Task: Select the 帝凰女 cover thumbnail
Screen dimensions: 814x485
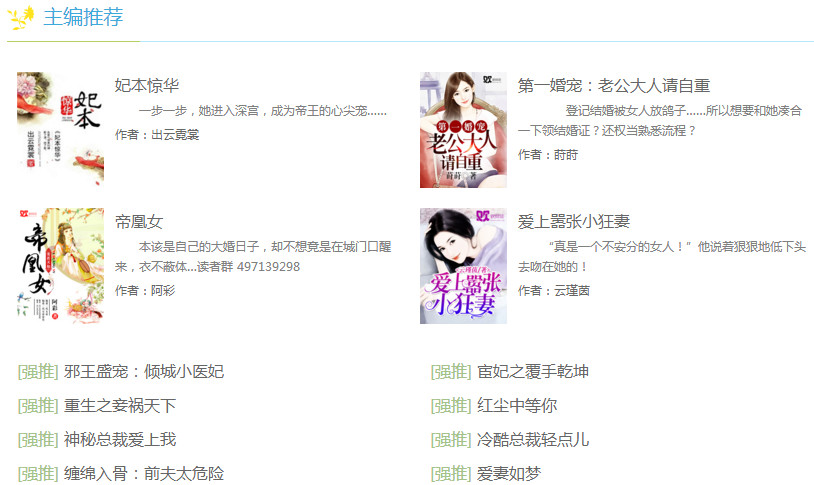Action: pyautogui.click(x=60, y=266)
